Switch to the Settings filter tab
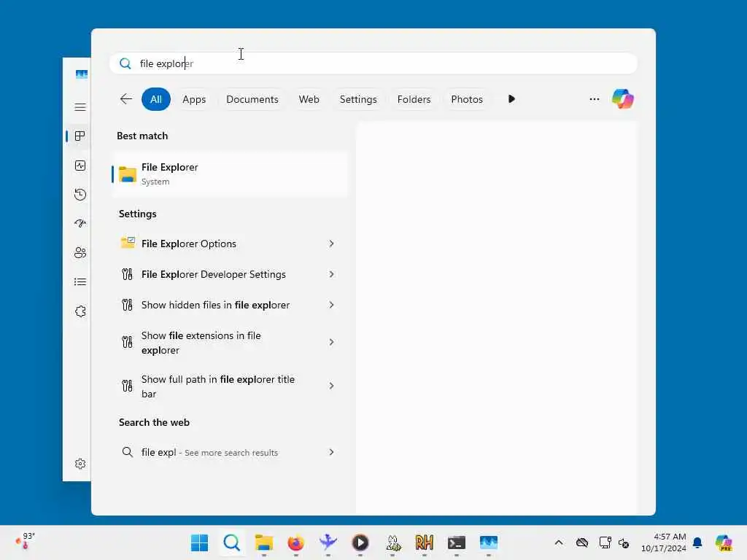 click(358, 99)
